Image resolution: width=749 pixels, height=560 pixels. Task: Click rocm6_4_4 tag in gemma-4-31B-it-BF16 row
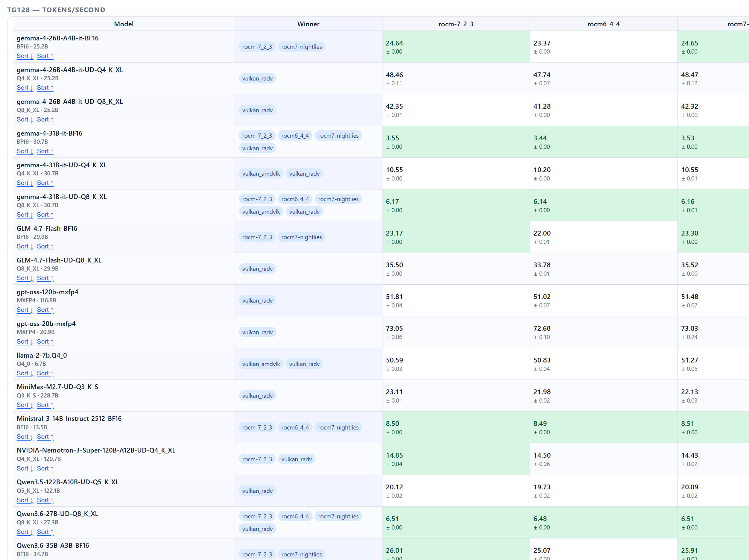coord(295,136)
